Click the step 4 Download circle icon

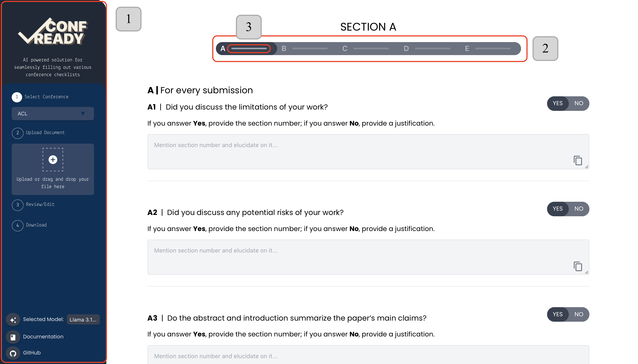click(x=18, y=225)
